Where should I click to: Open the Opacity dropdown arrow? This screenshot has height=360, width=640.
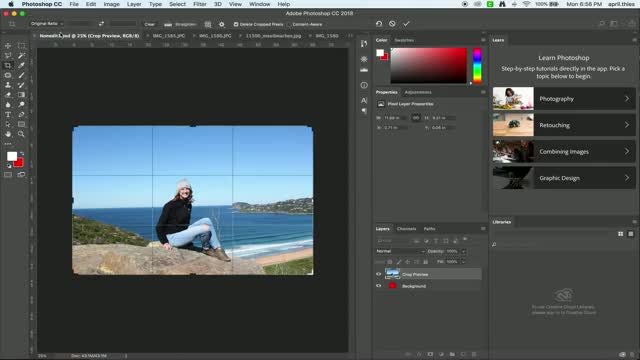463,251
